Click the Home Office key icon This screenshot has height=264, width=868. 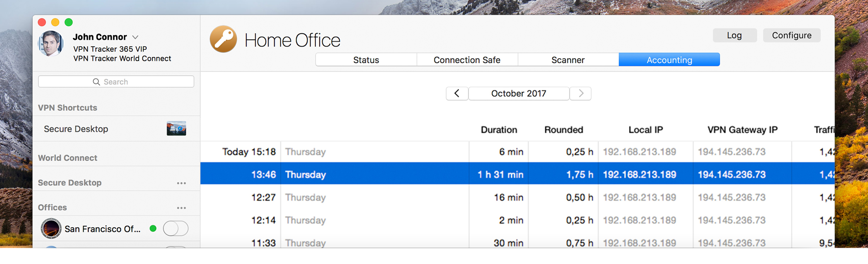point(223,39)
